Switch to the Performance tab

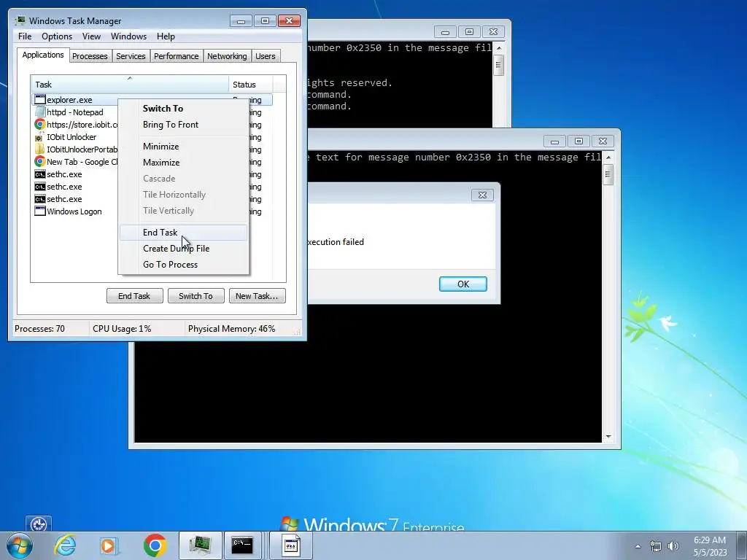click(176, 56)
